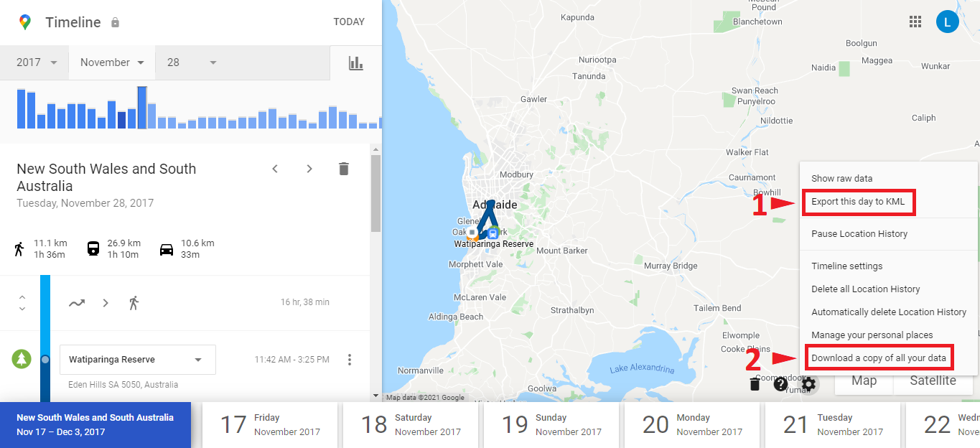
Task: Open help question mark icon
Action: click(x=781, y=384)
